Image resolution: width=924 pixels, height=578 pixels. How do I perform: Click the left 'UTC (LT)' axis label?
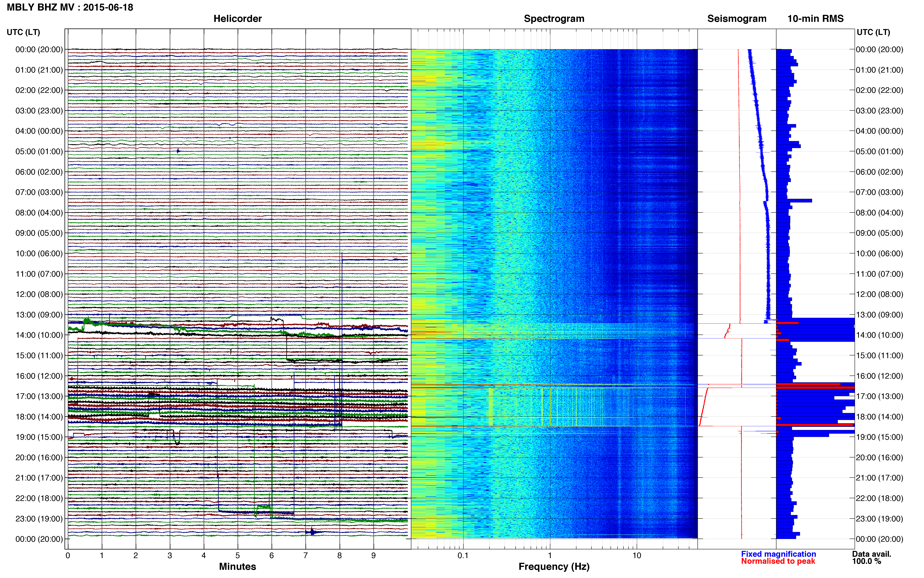click(x=23, y=32)
